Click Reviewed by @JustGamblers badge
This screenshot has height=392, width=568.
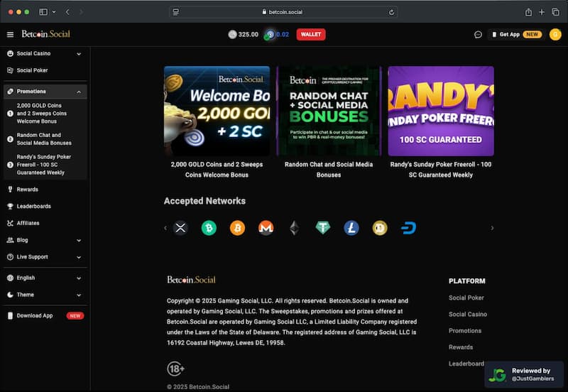pos(524,375)
